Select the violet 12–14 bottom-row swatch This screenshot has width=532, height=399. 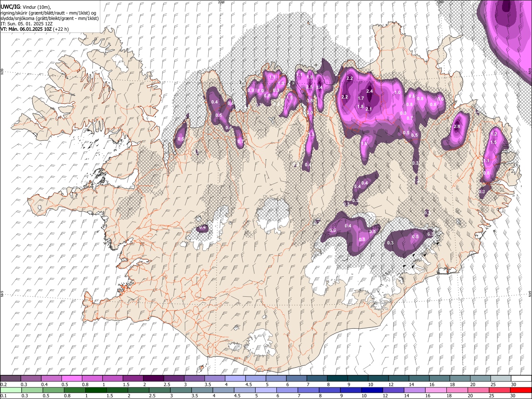coord(393,390)
